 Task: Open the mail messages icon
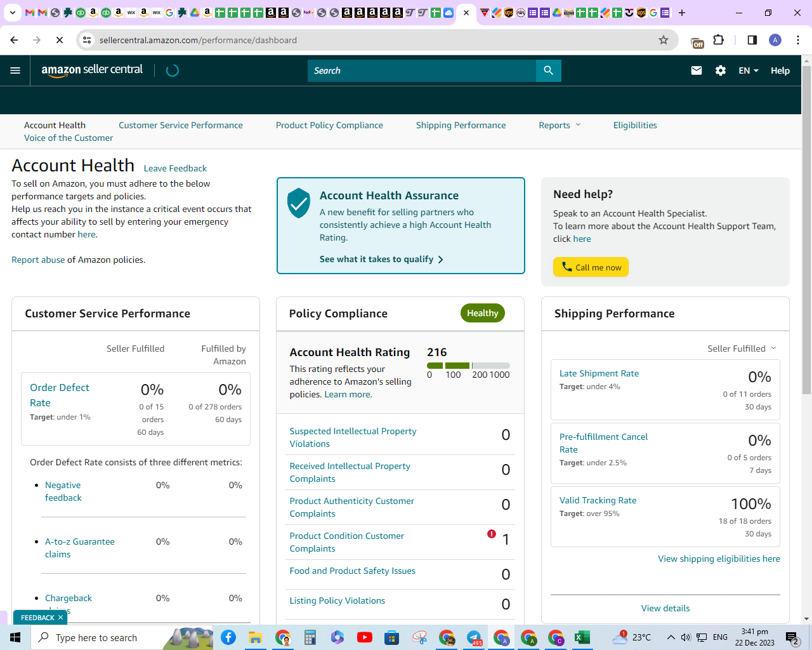coord(697,70)
